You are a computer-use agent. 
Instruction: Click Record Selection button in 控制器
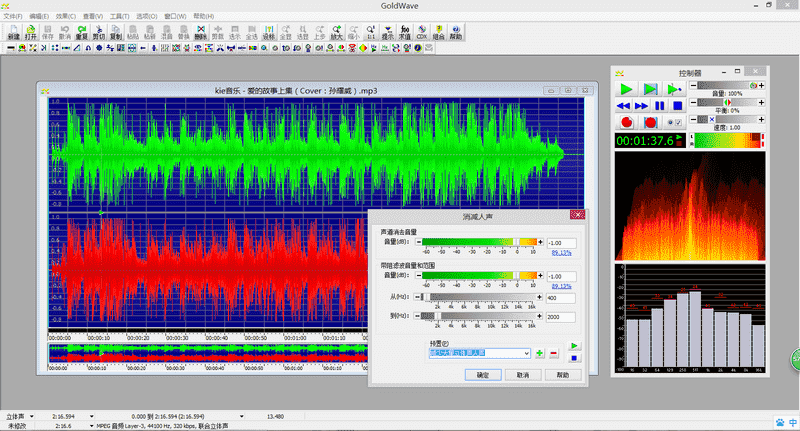pyautogui.click(x=650, y=122)
